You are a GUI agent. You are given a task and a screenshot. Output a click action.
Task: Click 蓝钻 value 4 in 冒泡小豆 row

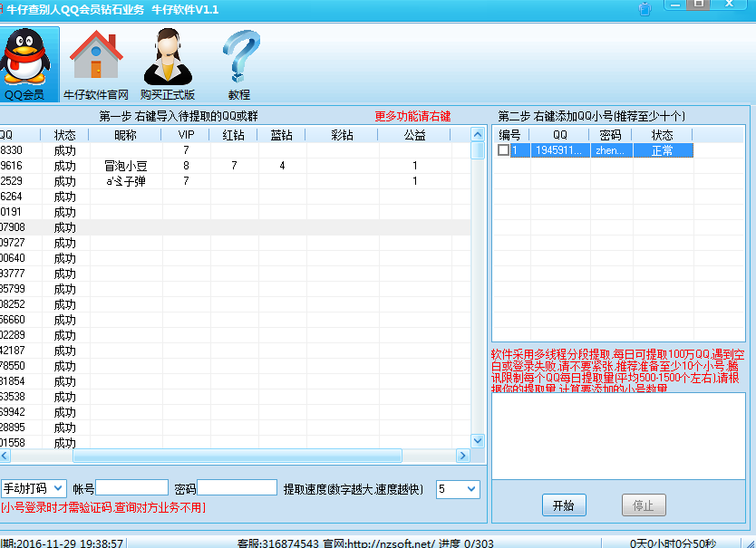pos(282,166)
